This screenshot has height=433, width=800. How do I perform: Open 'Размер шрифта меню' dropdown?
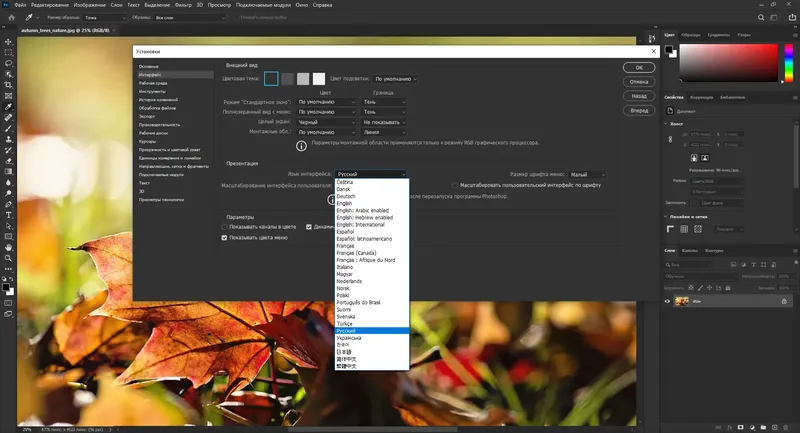tap(587, 174)
